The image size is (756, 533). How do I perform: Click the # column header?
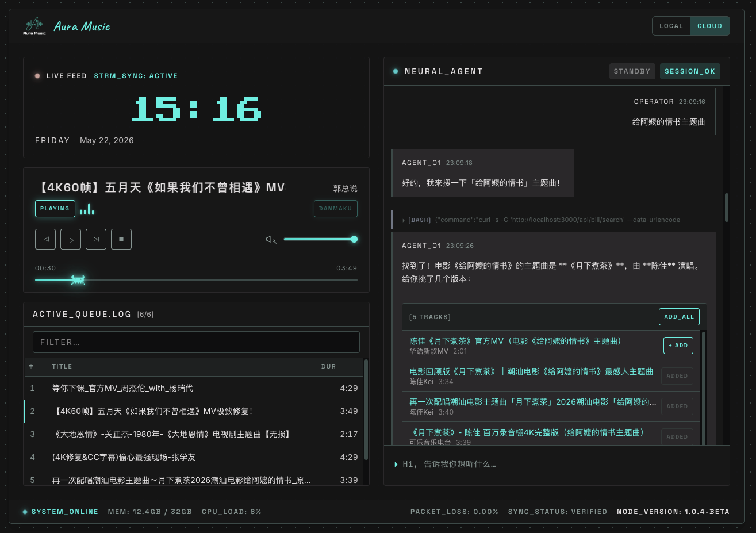point(31,366)
